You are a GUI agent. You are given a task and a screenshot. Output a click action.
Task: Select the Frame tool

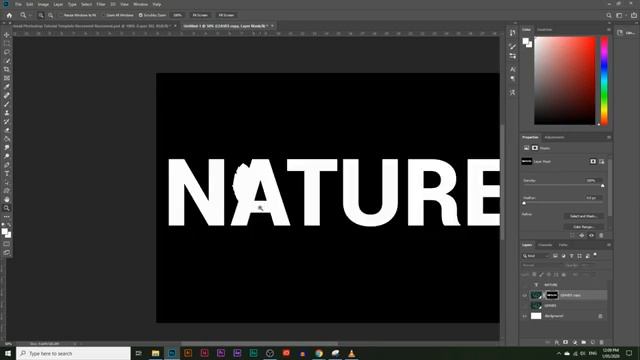pyautogui.click(x=7, y=78)
